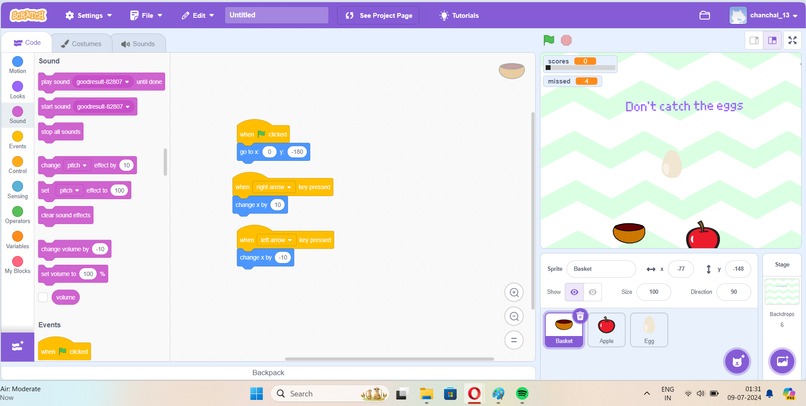Click the project title field Untitled
Screen dimensions: 806x406
[277, 15]
